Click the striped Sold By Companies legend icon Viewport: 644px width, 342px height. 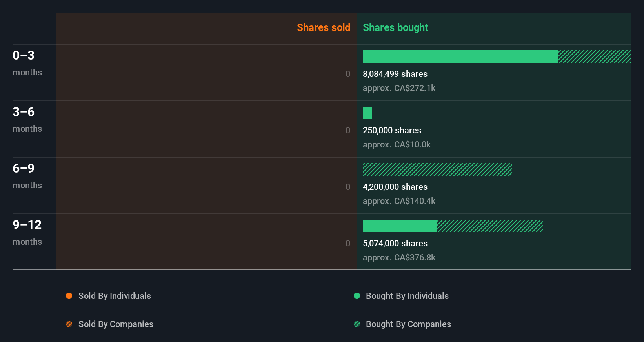coord(69,324)
